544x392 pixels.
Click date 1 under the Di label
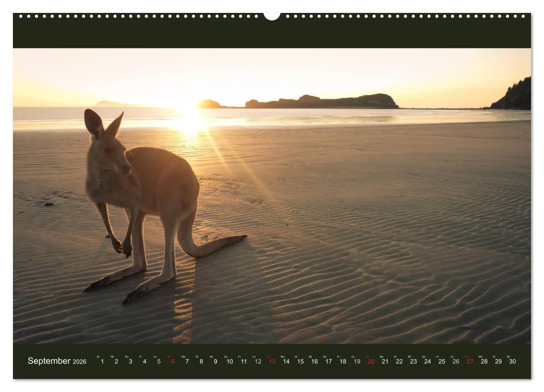102,362
